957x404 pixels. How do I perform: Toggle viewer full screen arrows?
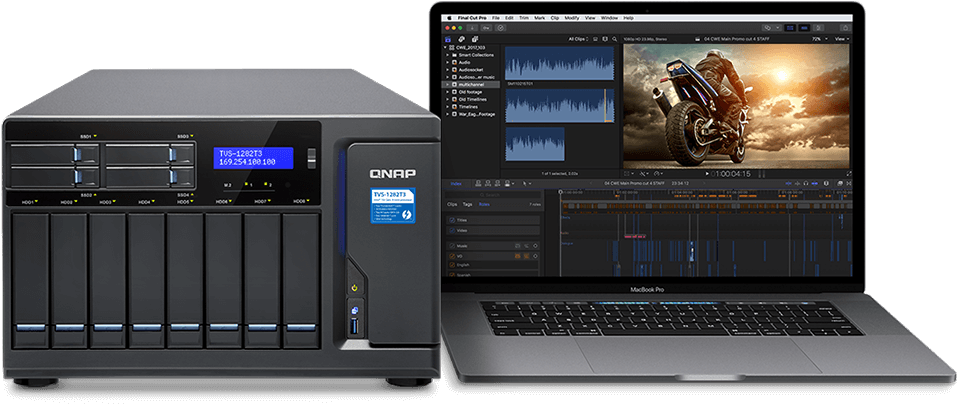point(848,174)
